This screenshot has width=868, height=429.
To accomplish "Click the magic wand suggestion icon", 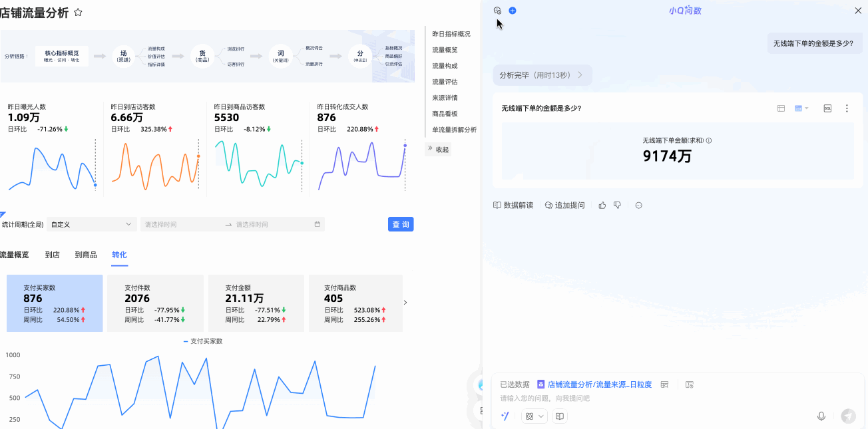I will point(505,416).
